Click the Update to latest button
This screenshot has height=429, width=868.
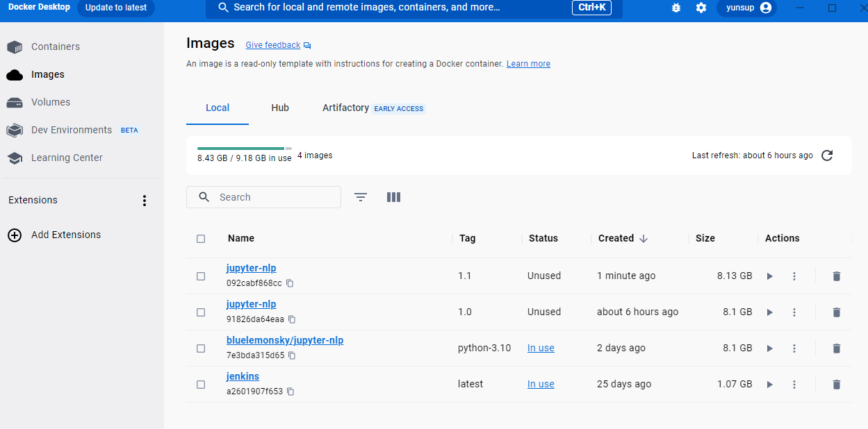(116, 8)
